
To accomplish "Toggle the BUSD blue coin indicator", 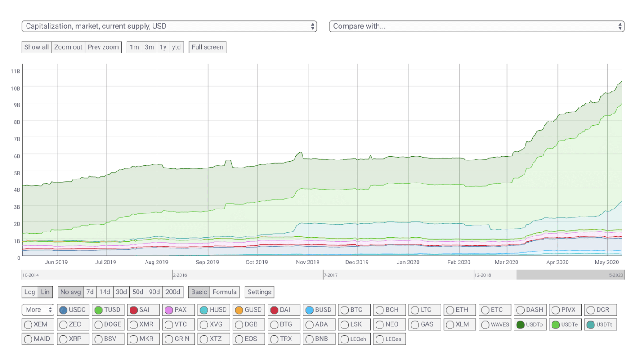I will [x=310, y=310].
